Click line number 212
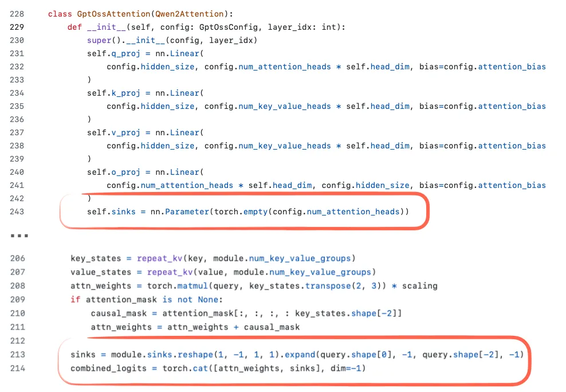 [x=18, y=341]
